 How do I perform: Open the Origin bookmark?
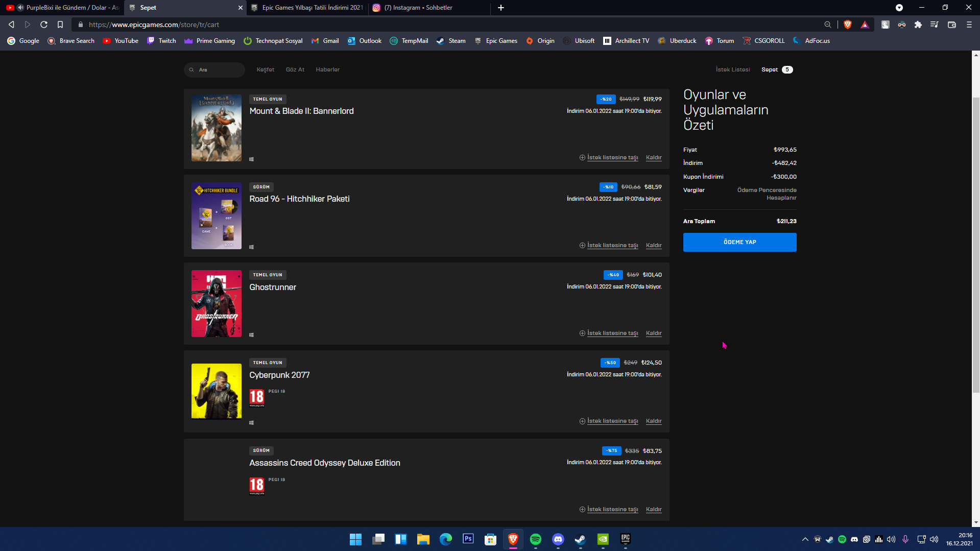[540, 41]
